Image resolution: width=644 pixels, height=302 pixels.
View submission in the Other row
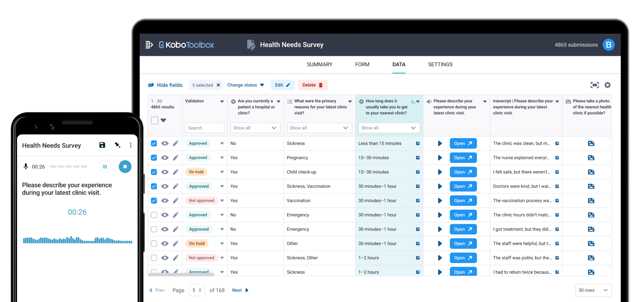[x=165, y=244]
